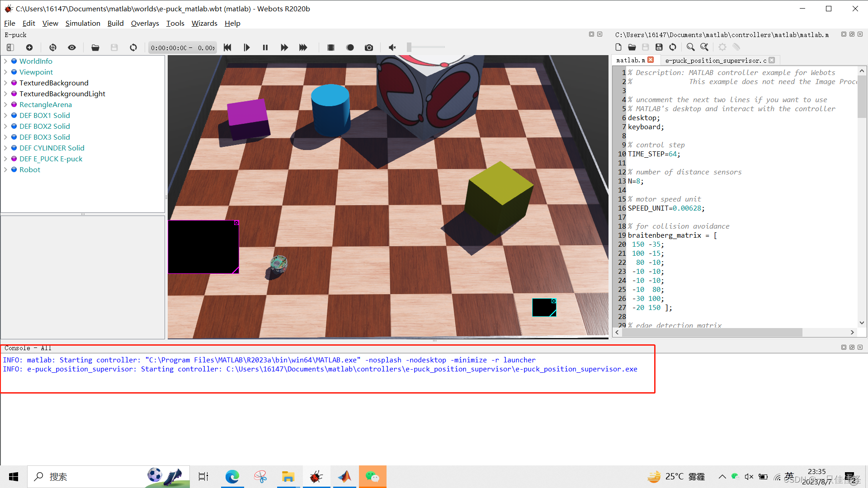The image size is (868, 488).
Task: Add a new node with plus icon
Action: click(x=29, y=47)
